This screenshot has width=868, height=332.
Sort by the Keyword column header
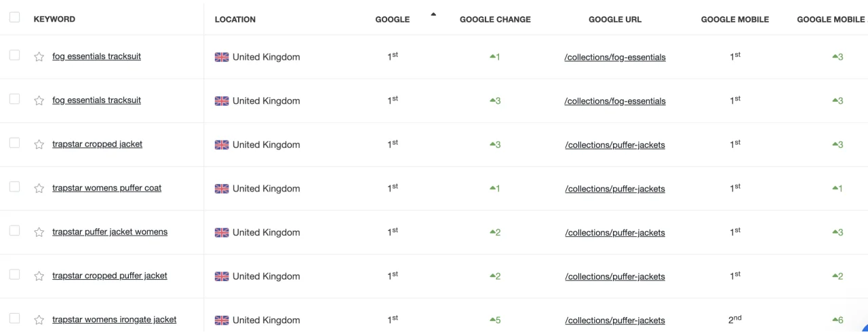(54, 19)
